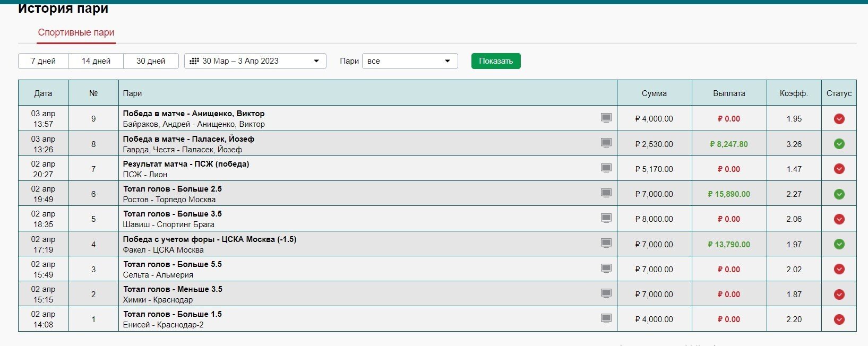Image resolution: width=868 pixels, height=346 pixels.
Task: Select the 7 дней period filter
Action: 44,61
